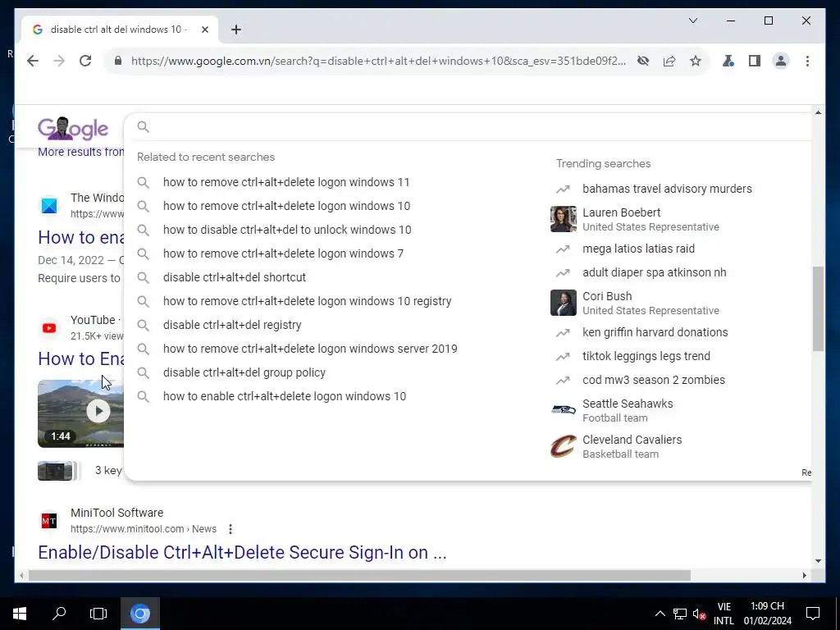
Task: Click the third-party cookies blocked eye icon
Action: [x=643, y=61]
